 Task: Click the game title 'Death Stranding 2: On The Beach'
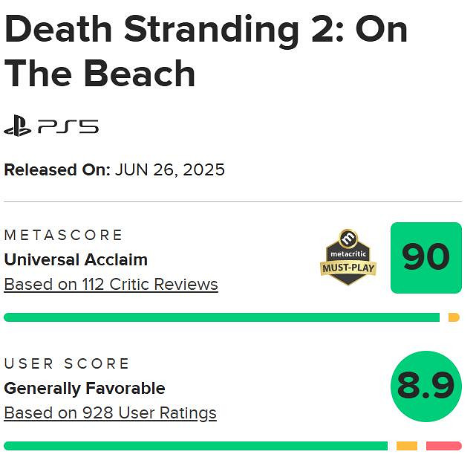coord(206,51)
